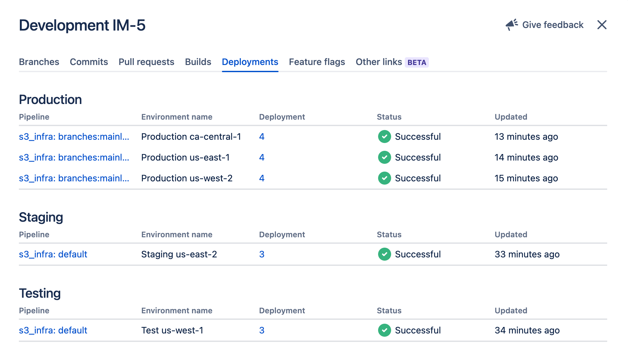Open the Branches tab
The height and width of the screenshot is (364, 628).
[39, 61]
